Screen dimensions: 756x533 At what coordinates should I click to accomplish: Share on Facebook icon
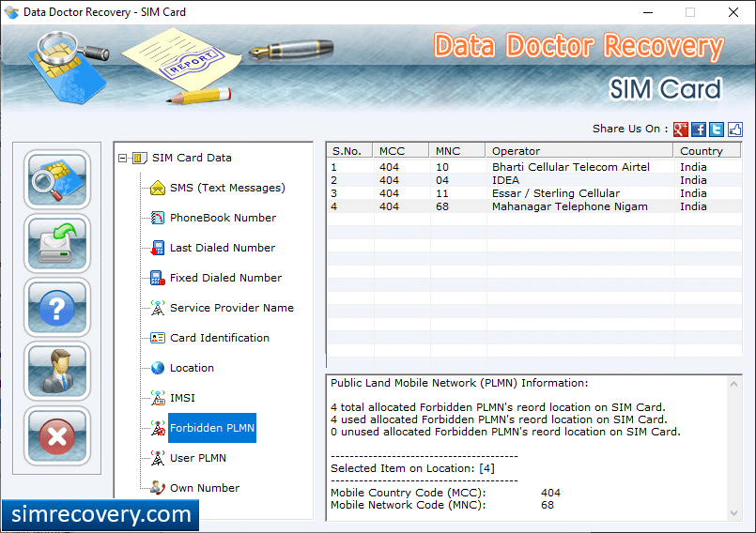699,129
